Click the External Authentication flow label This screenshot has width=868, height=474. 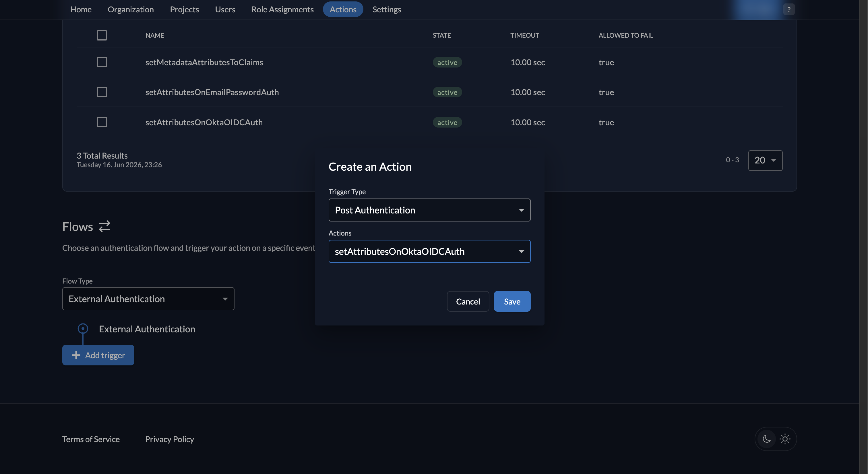coord(147,329)
